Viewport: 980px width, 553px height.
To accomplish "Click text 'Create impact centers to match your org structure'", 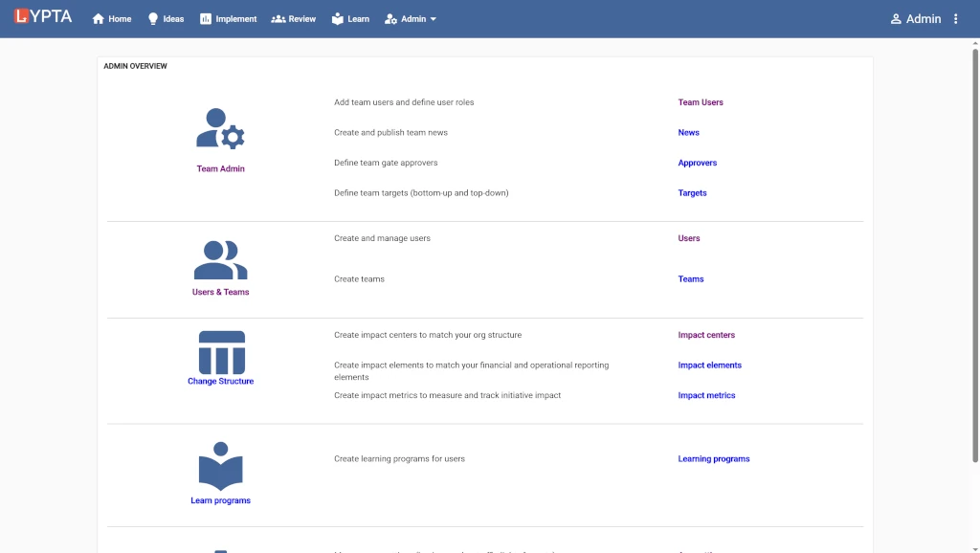I will (x=428, y=335).
